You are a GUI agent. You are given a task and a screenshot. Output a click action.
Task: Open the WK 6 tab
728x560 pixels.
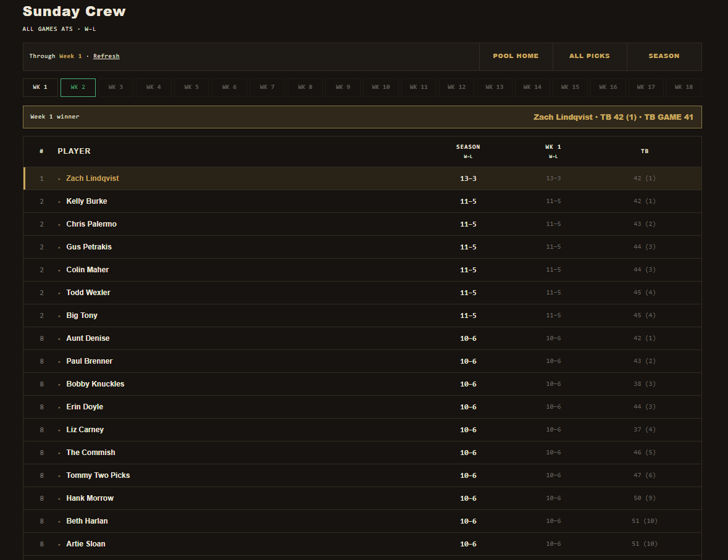click(229, 87)
